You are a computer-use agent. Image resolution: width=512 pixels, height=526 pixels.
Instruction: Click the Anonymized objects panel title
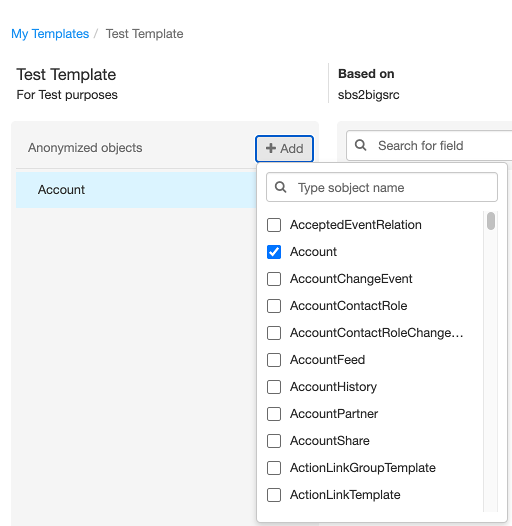tap(85, 148)
